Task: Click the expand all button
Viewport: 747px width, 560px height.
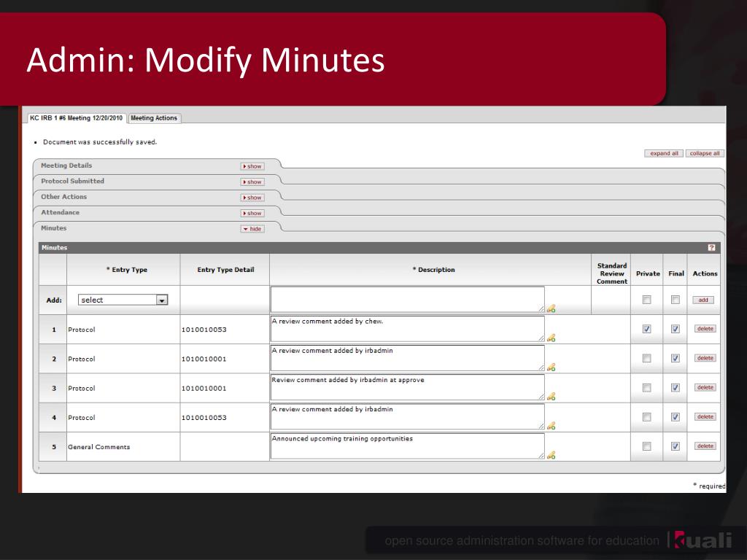Action: pos(664,153)
